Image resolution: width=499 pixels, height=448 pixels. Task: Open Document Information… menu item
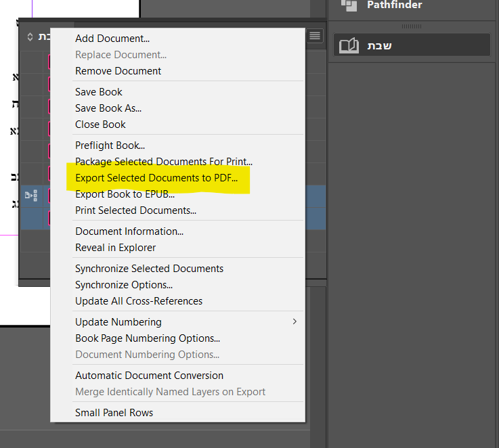pos(177,231)
